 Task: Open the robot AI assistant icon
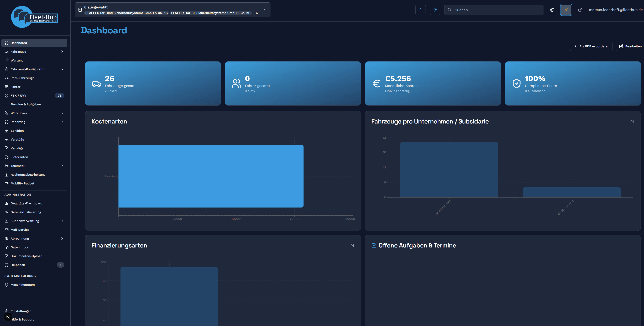tap(421, 10)
